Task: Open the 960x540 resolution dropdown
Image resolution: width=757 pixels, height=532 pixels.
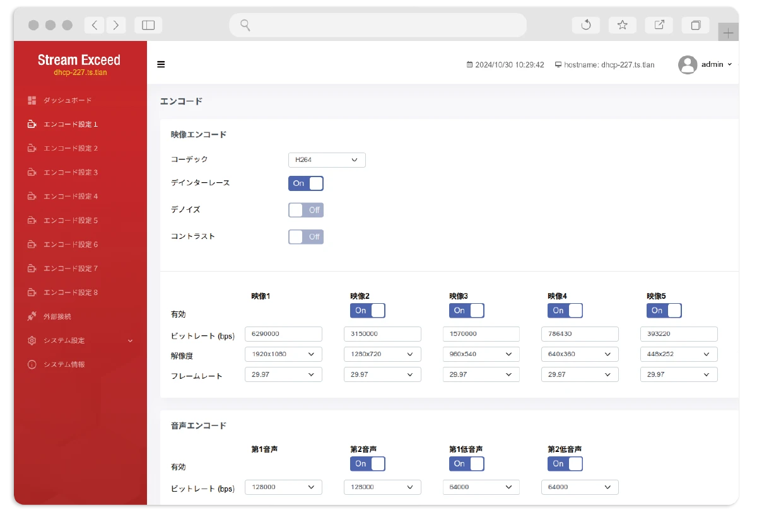Action: tap(481, 354)
